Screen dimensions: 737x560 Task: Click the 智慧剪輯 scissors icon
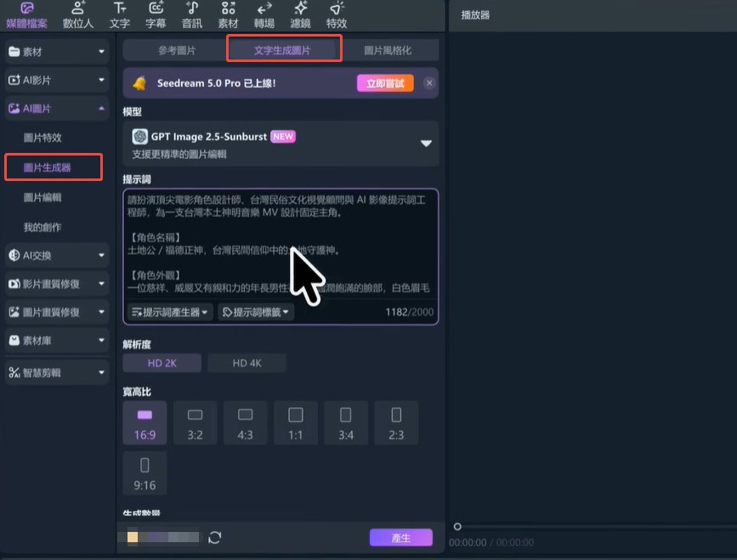point(14,372)
